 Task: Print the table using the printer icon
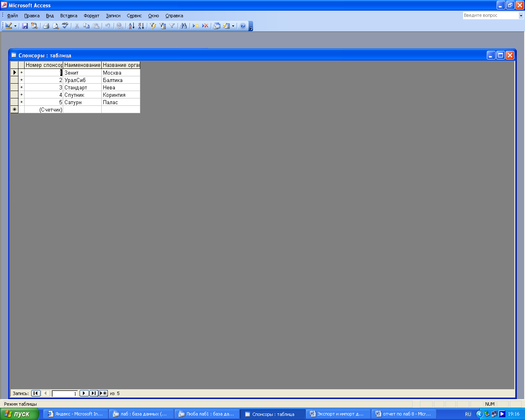pyautogui.click(x=46, y=26)
